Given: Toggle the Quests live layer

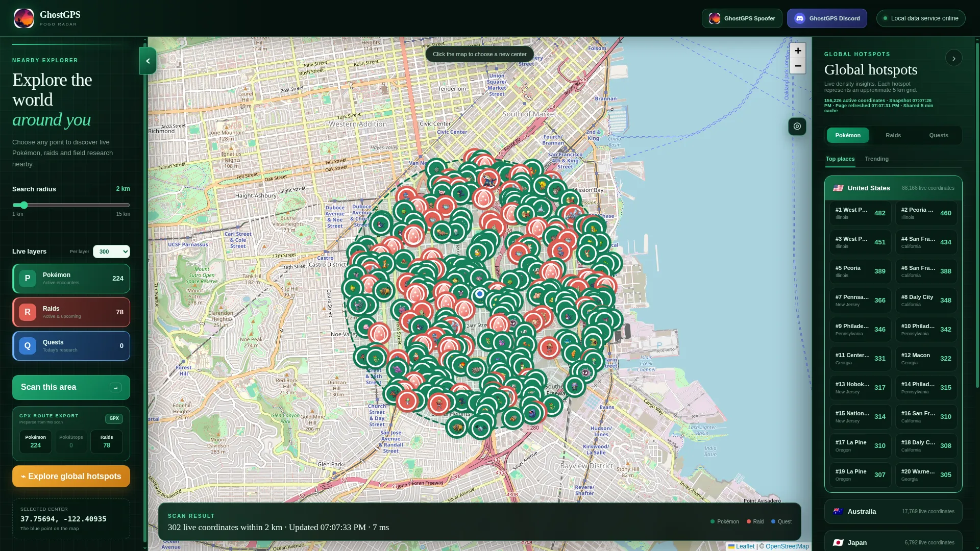Looking at the screenshot, I should (x=71, y=346).
